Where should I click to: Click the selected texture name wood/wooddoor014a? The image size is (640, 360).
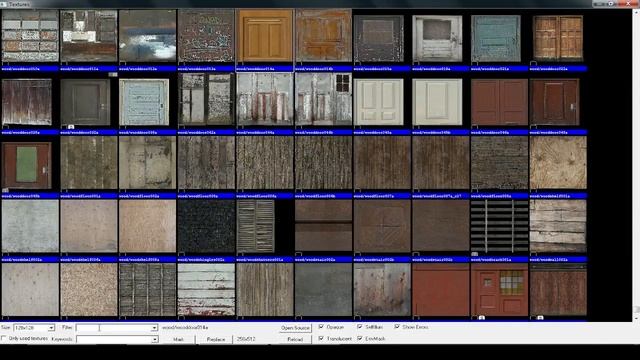point(185,327)
